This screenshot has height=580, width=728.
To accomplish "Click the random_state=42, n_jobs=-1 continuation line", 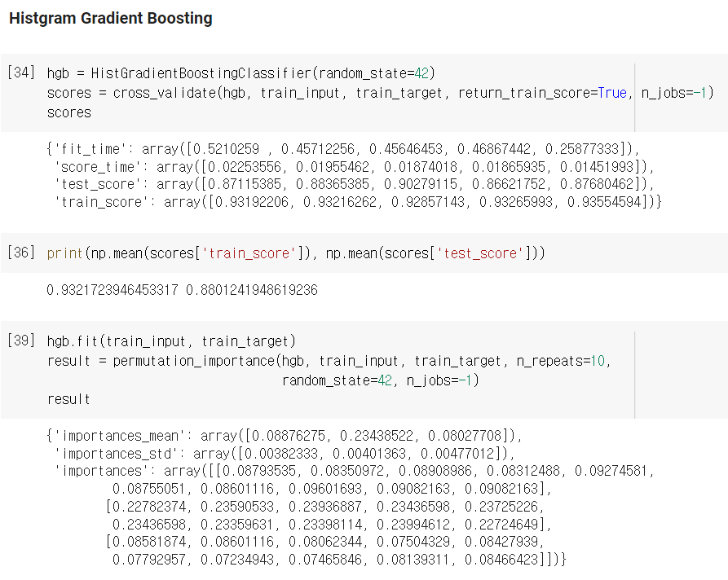I will [380, 380].
